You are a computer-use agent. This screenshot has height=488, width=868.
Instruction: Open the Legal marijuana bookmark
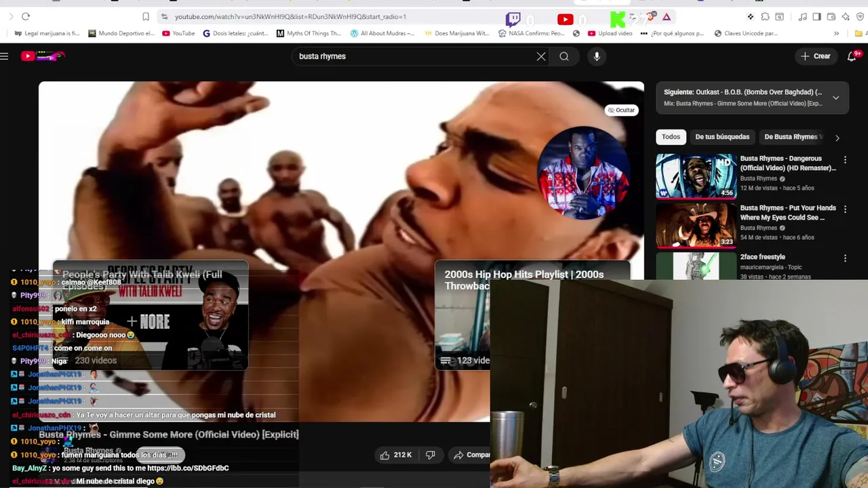tap(47, 33)
